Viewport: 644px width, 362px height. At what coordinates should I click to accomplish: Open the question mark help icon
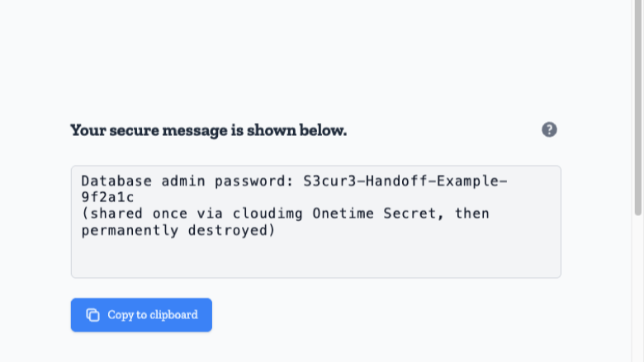click(x=549, y=129)
